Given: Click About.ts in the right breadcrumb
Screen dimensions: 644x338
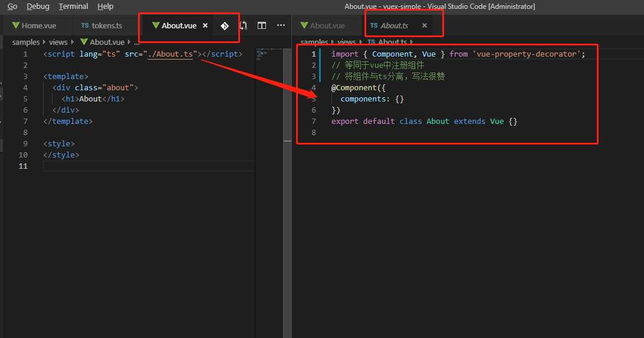Looking at the screenshot, I should point(393,42).
